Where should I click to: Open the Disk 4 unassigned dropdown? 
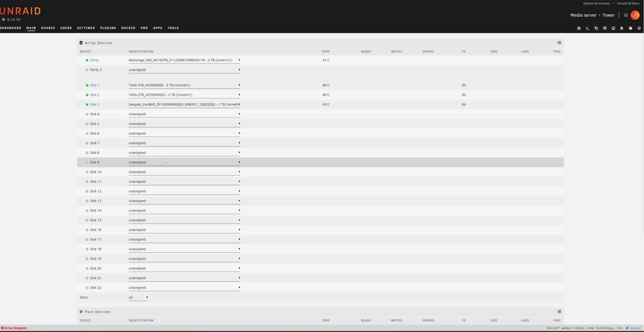(x=184, y=114)
